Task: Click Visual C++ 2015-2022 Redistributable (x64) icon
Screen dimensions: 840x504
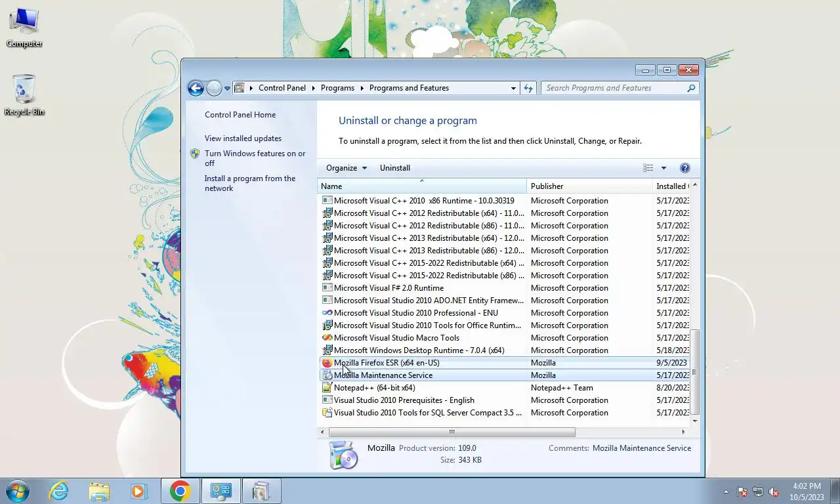Action: coord(327,263)
